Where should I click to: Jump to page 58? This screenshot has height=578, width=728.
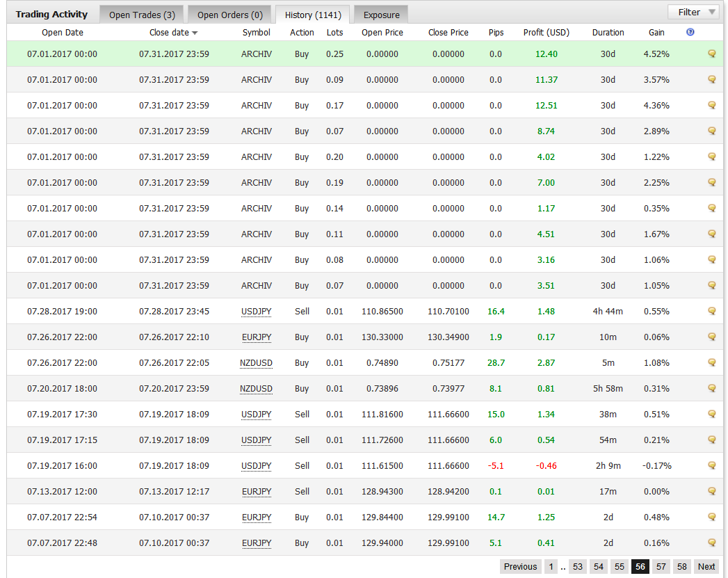point(681,566)
